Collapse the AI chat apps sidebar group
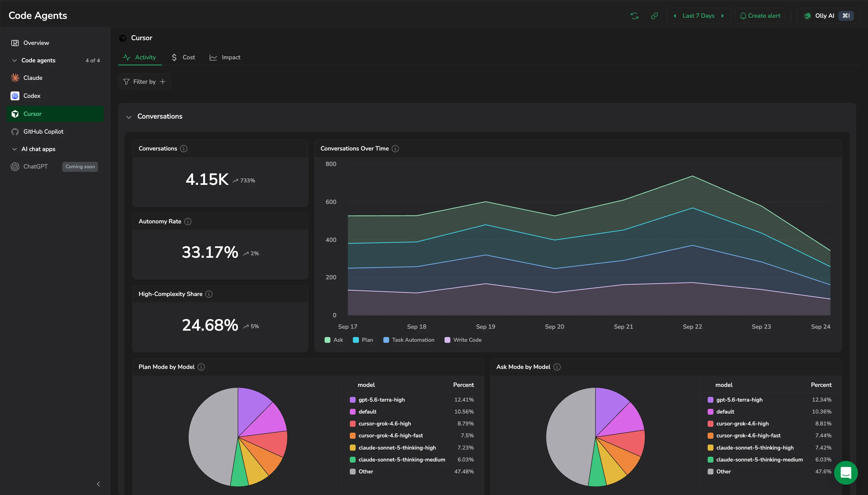Image resolution: width=868 pixels, height=495 pixels. click(x=14, y=149)
